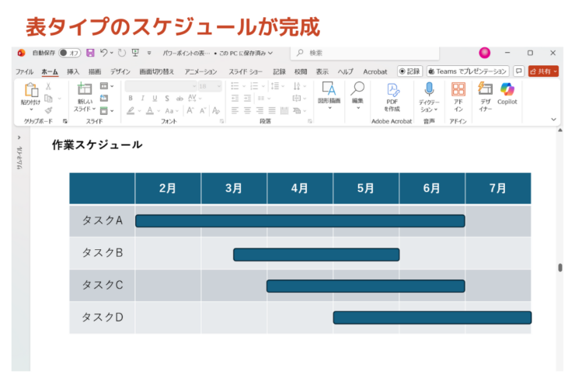The width and height of the screenshot is (575, 392).
Task: Switch to the 挿入 tab
Action: pyautogui.click(x=73, y=71)
